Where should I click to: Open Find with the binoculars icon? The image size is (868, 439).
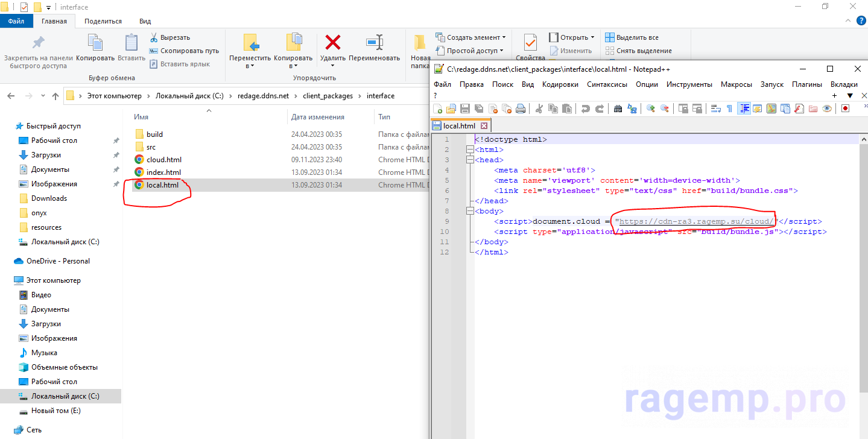click(x=618, y=109)
